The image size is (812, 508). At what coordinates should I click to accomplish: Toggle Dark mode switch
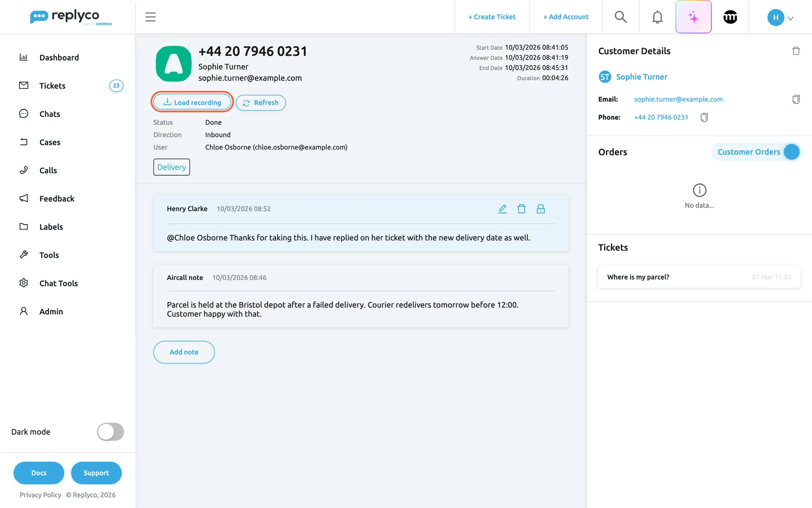[111, 432]
